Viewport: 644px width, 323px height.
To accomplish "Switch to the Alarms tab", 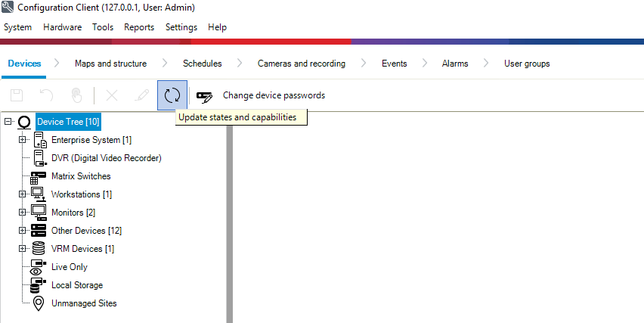I will pos(455,64).
